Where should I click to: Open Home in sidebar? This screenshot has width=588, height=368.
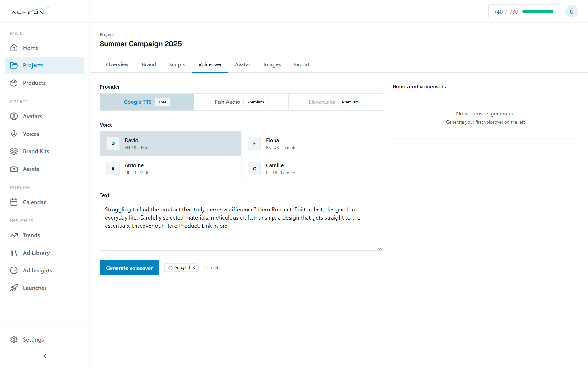(45, 48)
